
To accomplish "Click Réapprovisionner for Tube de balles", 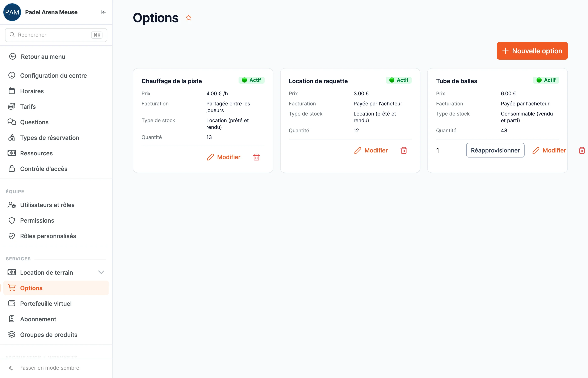I will (495, 150).
